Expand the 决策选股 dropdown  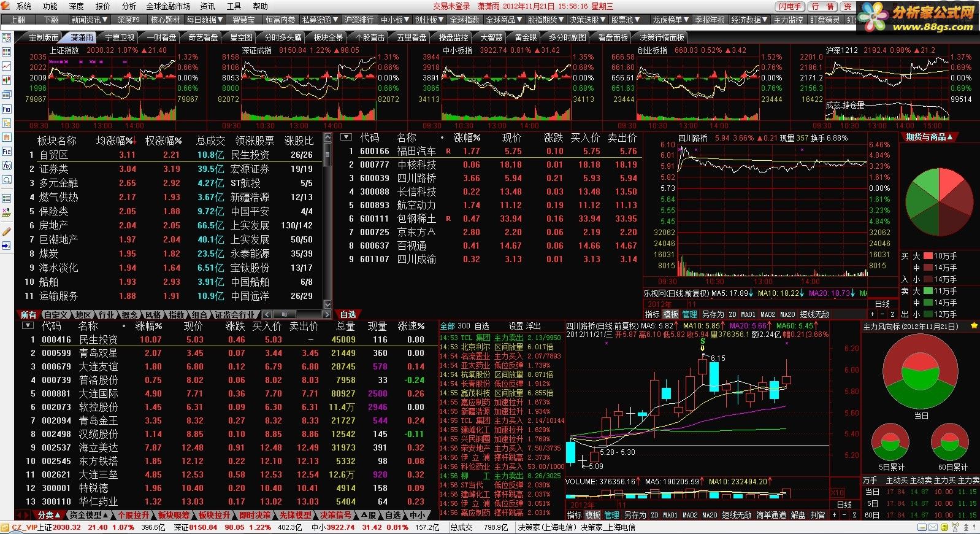[x=588, y=20]
